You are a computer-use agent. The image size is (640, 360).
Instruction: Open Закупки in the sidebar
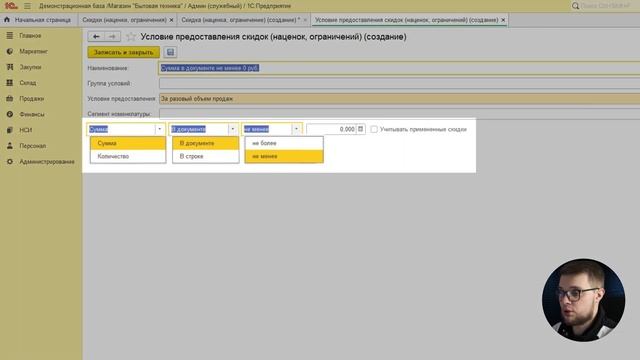point(30,67)
